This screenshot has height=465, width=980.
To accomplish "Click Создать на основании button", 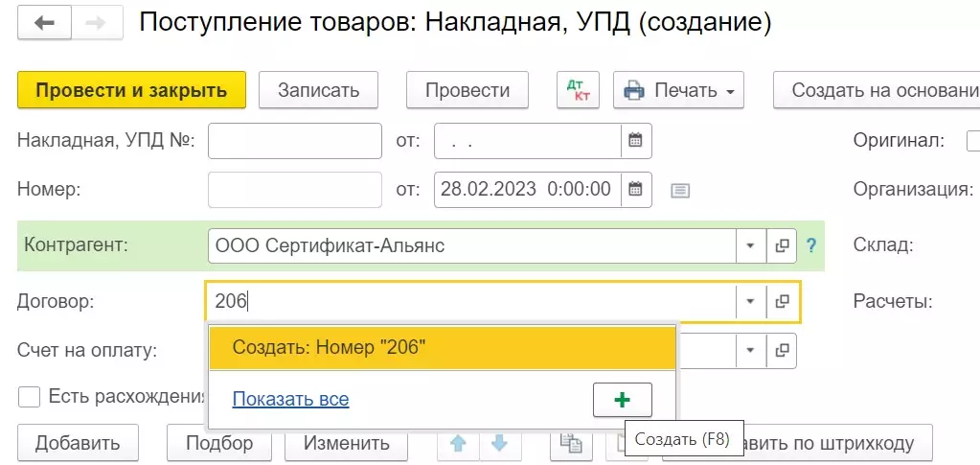I will tap(877, 90).
